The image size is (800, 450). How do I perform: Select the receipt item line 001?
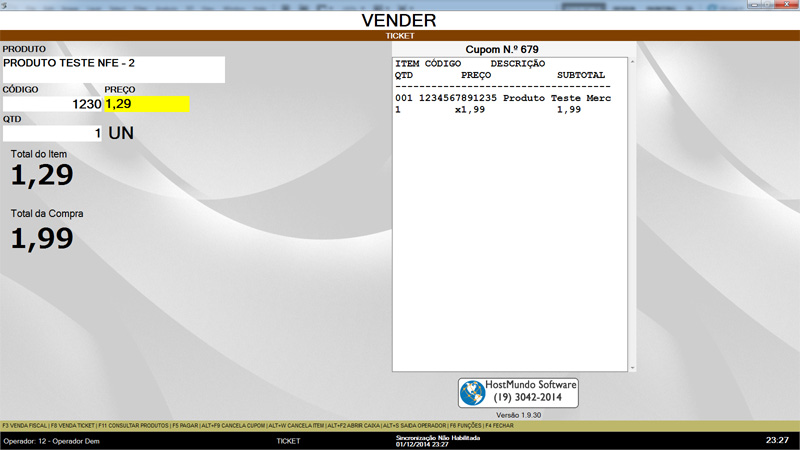pyautogui.click(x=503, y=99)
